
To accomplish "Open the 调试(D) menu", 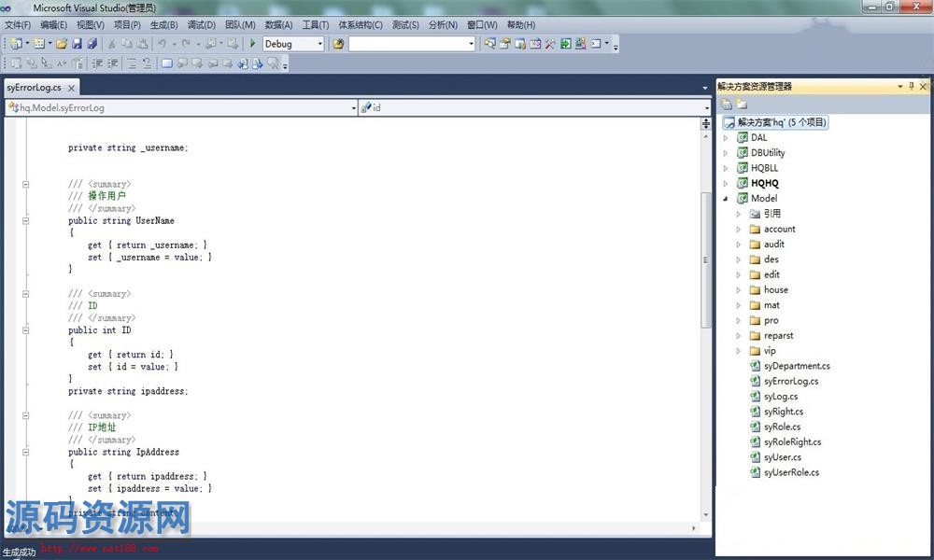I will click(x=201, y=25).
